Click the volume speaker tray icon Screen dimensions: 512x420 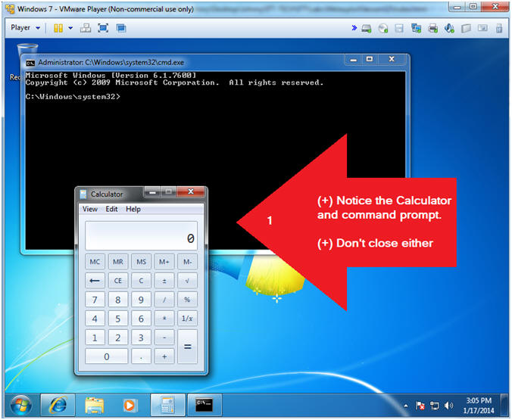(449, 406)
